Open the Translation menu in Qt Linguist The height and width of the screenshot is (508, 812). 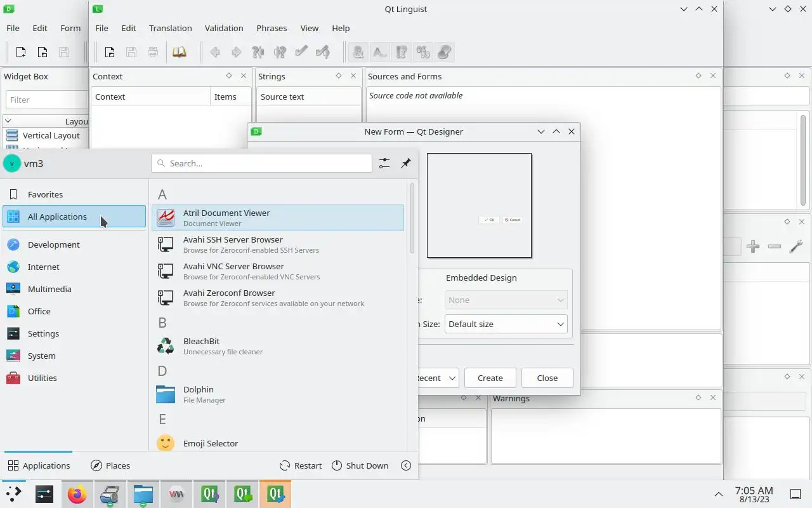click(170, 28)
